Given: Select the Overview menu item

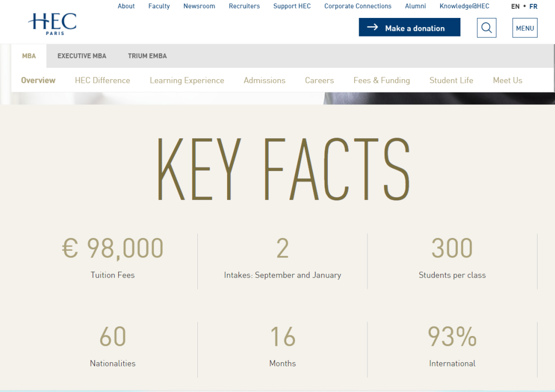Looking at the screenshot, I should 38,80.
